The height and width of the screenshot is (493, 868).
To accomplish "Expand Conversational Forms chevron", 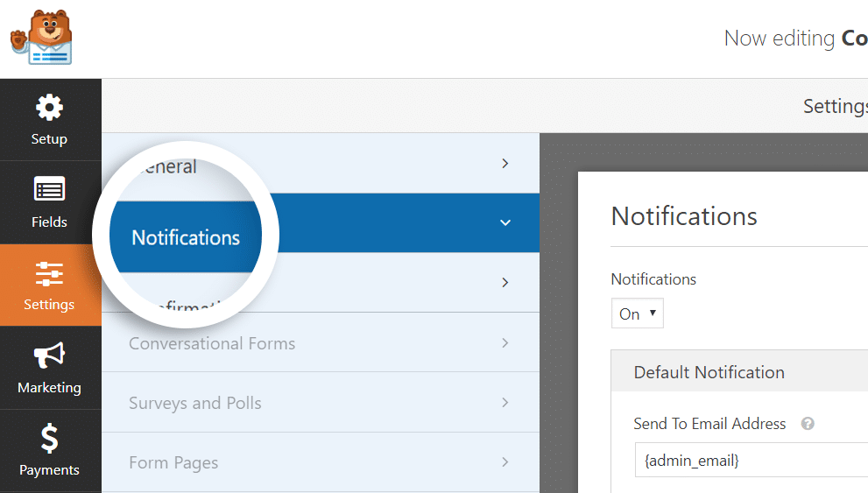I will (505, 343).
